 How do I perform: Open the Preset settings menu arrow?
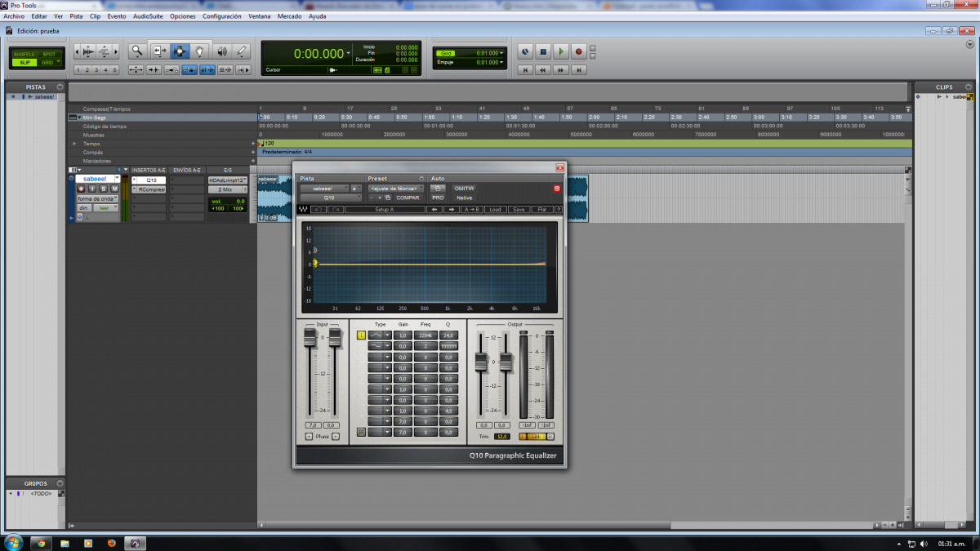pyautogui.click(x=421, y=179)
